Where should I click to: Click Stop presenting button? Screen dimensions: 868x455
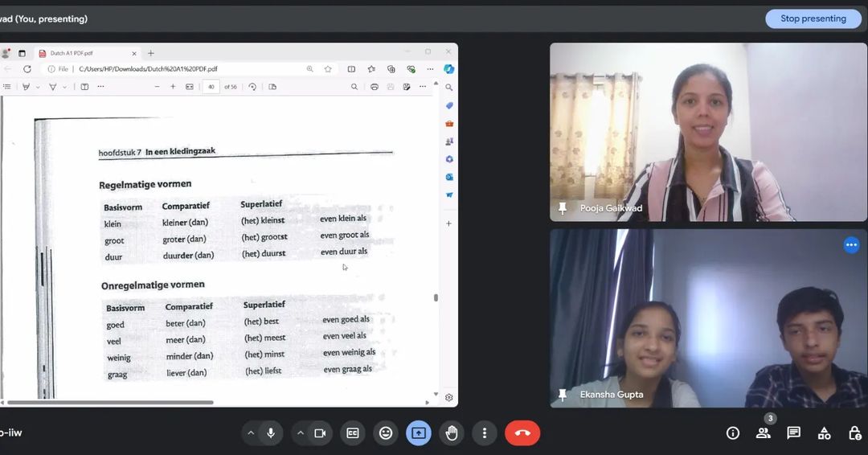pos(813,18)
